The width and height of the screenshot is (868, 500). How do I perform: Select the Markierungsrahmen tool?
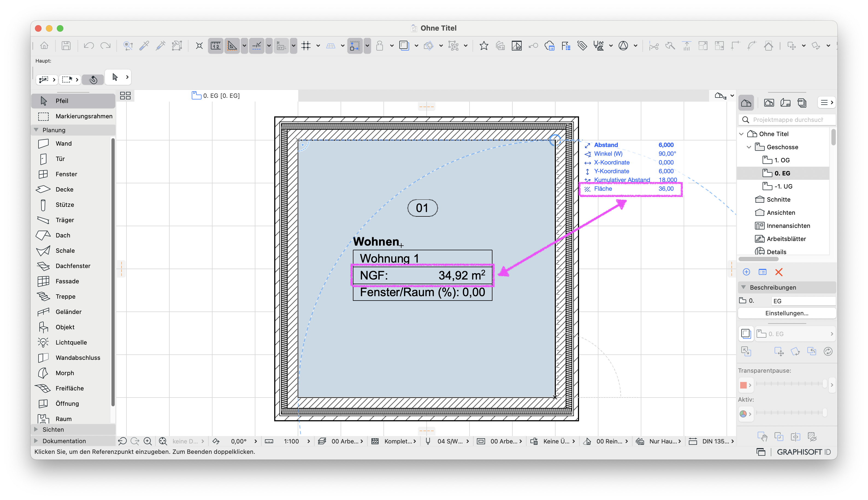click(73, 116)
